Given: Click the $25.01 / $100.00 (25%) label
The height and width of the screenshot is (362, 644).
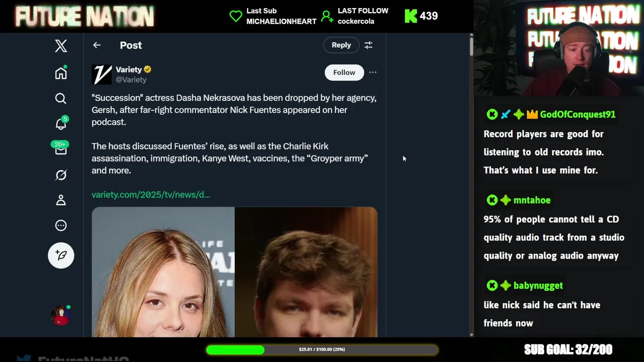Looking at the screenshot, I should click(x=322, y=349).
